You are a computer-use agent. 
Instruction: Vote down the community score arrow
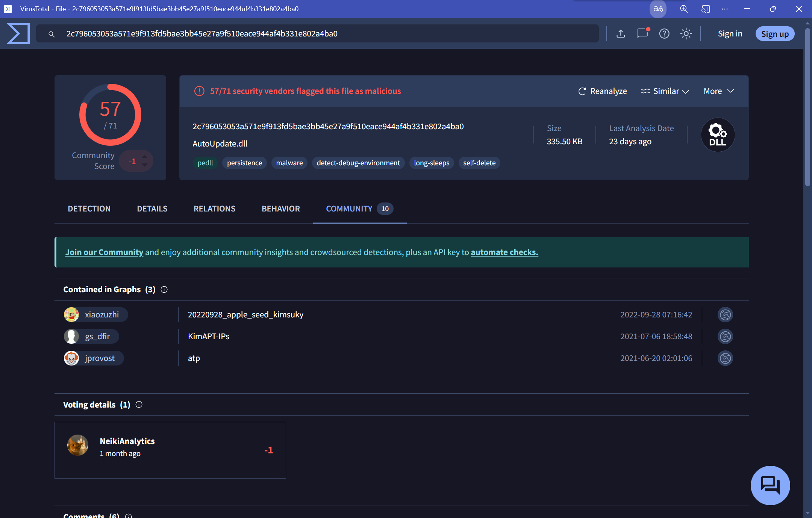click(144, 165)
